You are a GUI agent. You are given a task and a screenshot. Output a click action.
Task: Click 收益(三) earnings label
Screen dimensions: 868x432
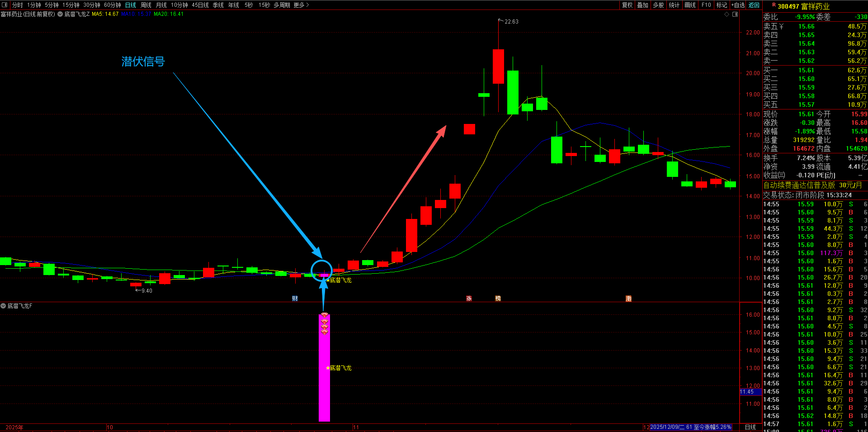(x=774, y=176)
